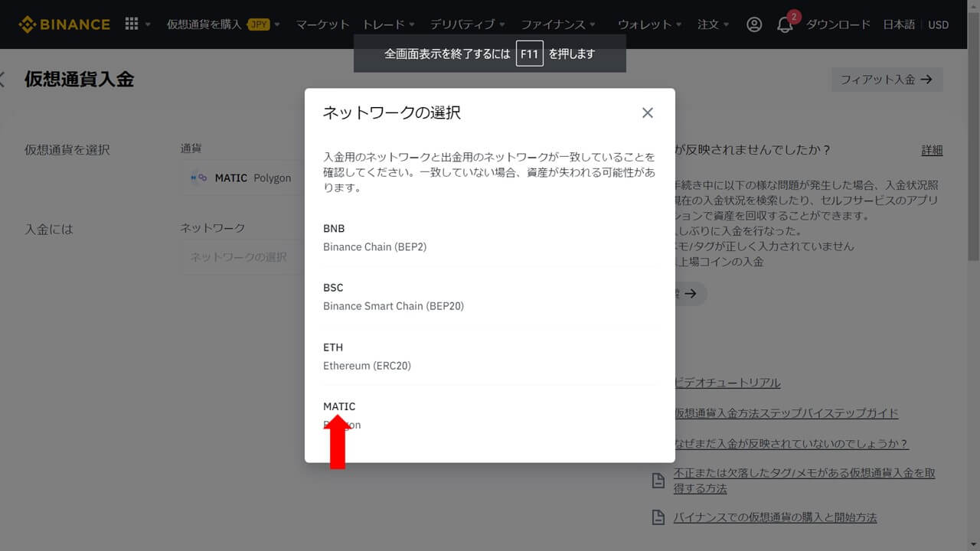Change language via 日本語
The width and height of the screenshot is (980, 551).
coord(899,24)
